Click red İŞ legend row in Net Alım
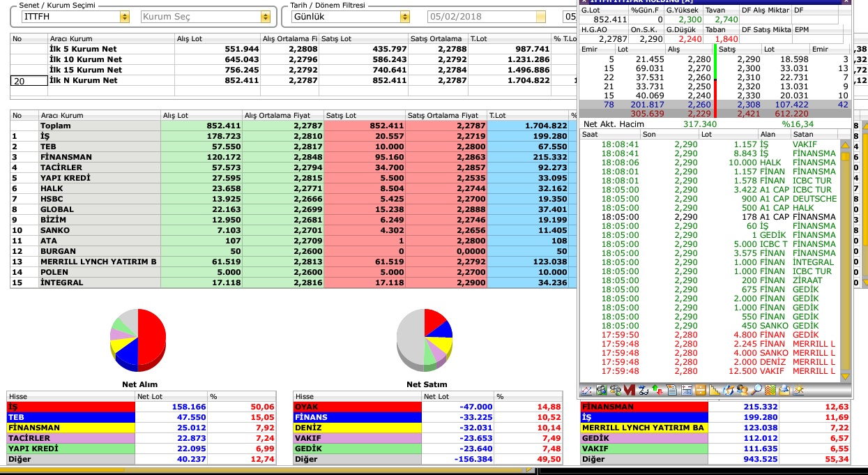 142,407
